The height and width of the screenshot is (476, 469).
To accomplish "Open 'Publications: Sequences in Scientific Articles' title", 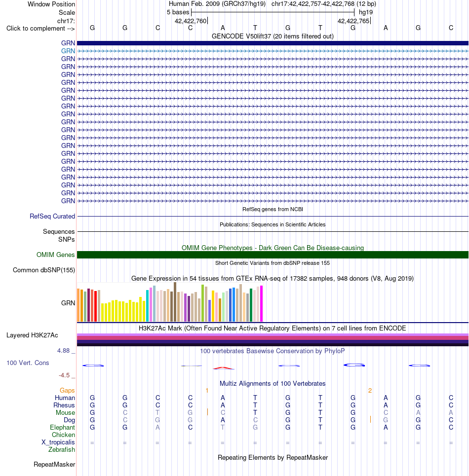I will coord(273,224).
